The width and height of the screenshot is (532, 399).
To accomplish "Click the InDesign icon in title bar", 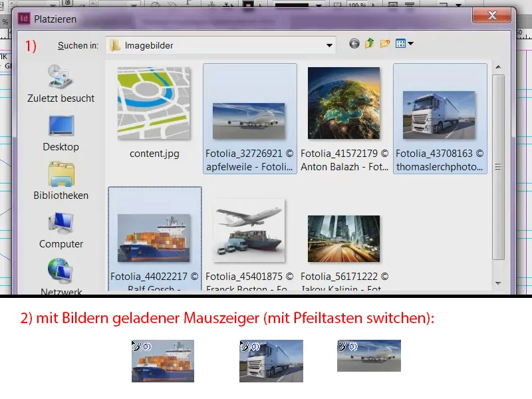I will pyautogui.click(x=24, y=19).
